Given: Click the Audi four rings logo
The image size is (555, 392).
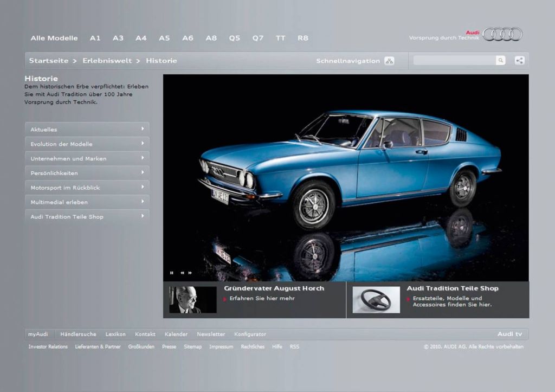Looking at the screenshot, I should (502, 34).
